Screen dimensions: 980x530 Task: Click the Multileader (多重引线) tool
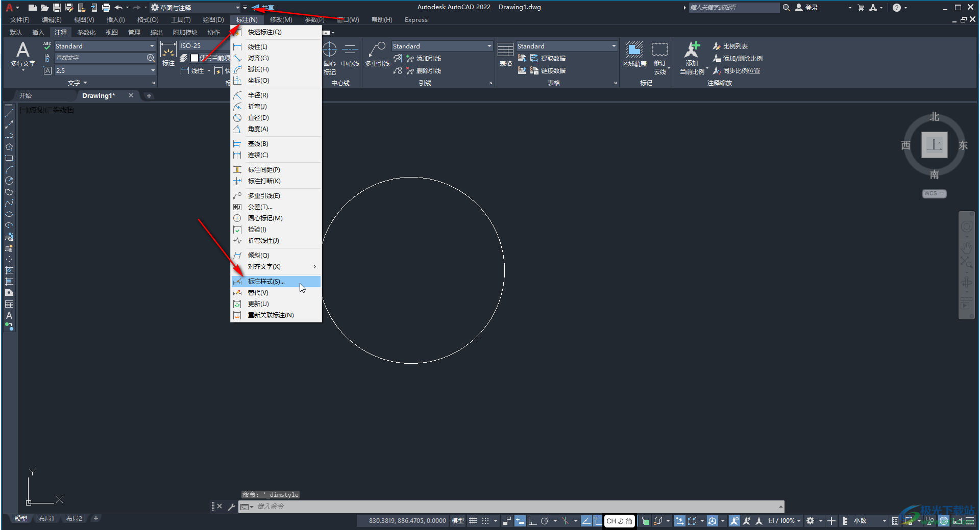click(377, 55)
